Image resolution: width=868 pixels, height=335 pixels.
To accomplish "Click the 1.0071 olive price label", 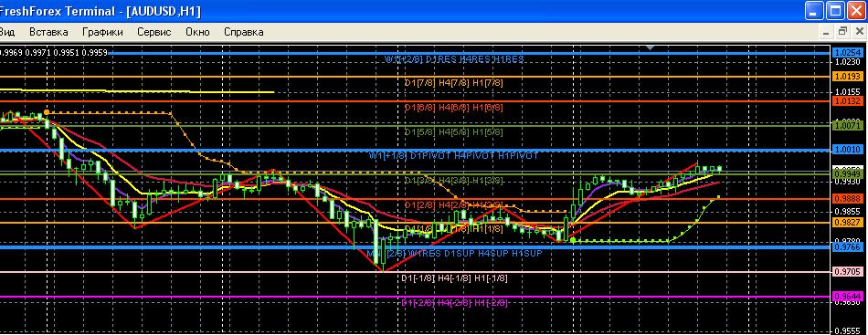I will point(848,126).
